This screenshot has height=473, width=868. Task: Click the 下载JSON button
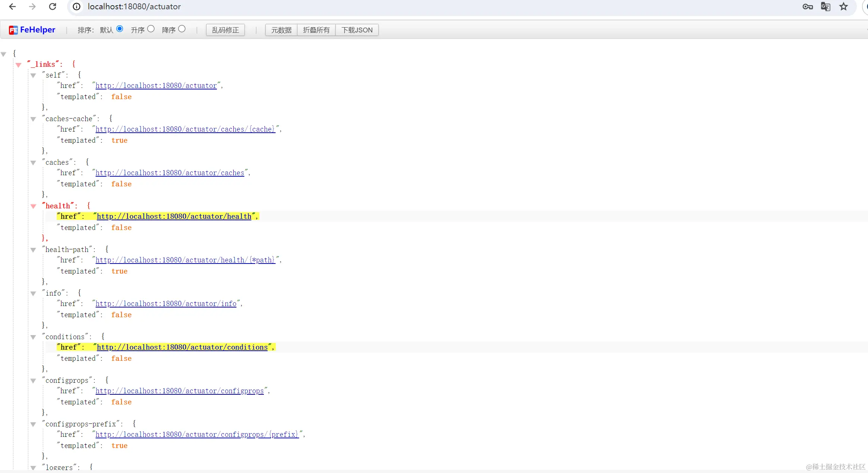click(x=357, y=30)
